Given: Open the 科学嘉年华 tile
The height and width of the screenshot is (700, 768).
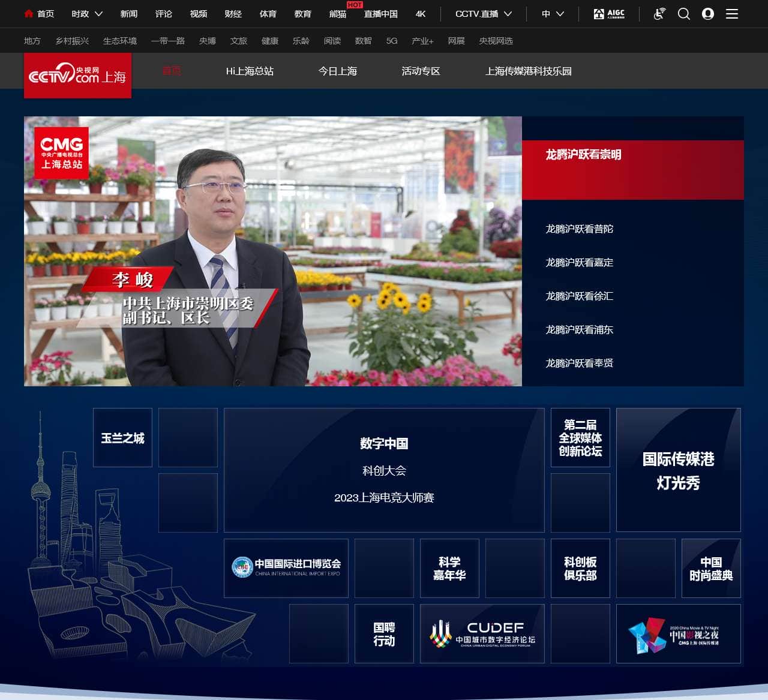Looking at the screenshot, I should [x=449, y=568].
